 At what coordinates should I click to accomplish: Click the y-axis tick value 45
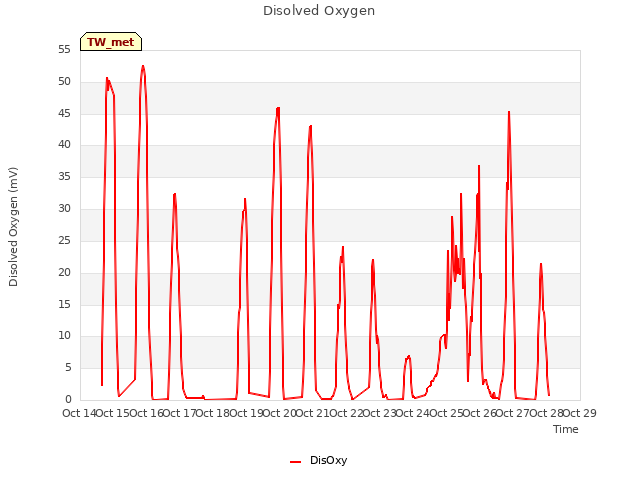64,113
